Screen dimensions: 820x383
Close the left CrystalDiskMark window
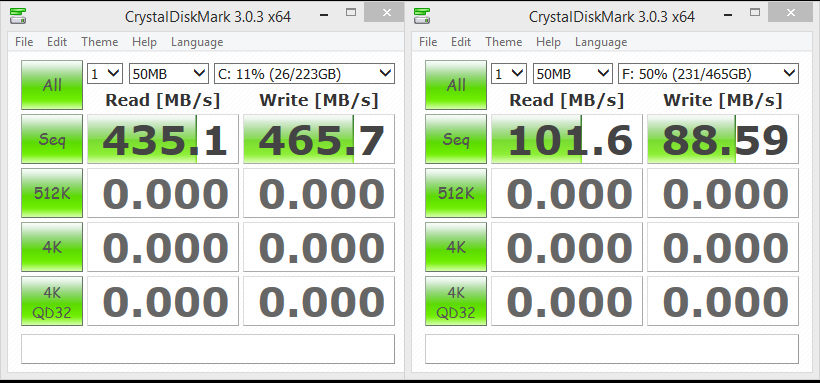(385, 13)
